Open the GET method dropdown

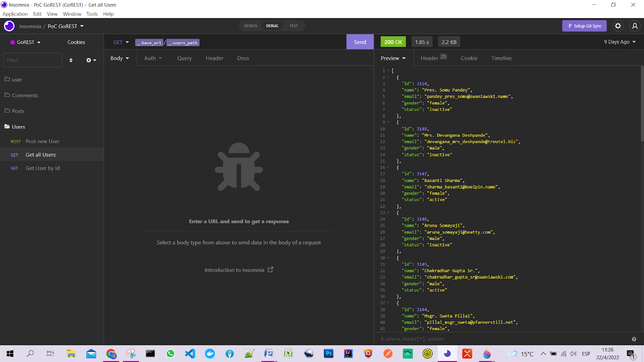pos(120,42)
